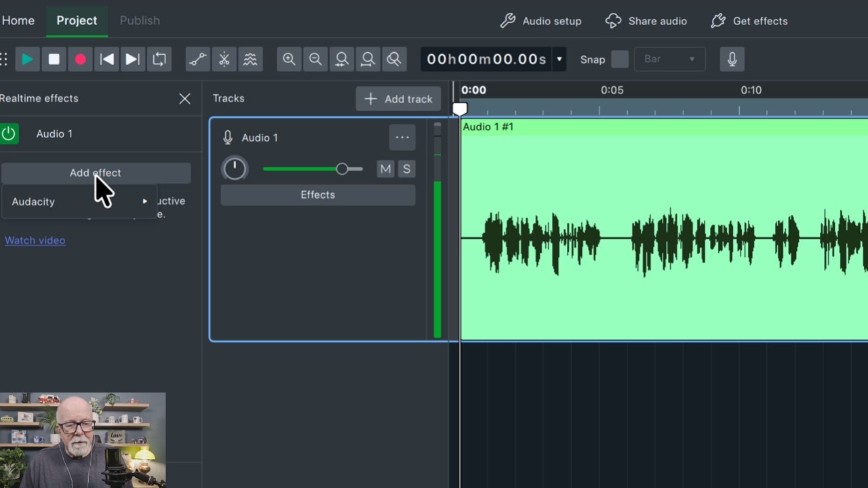
Task: Click the fit selection zoom icon
Action: 342,59
